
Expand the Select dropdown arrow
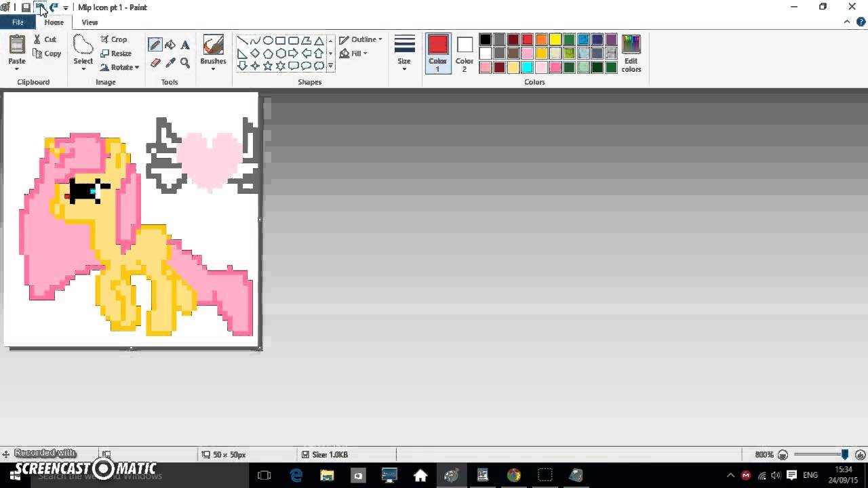point(83,69)
